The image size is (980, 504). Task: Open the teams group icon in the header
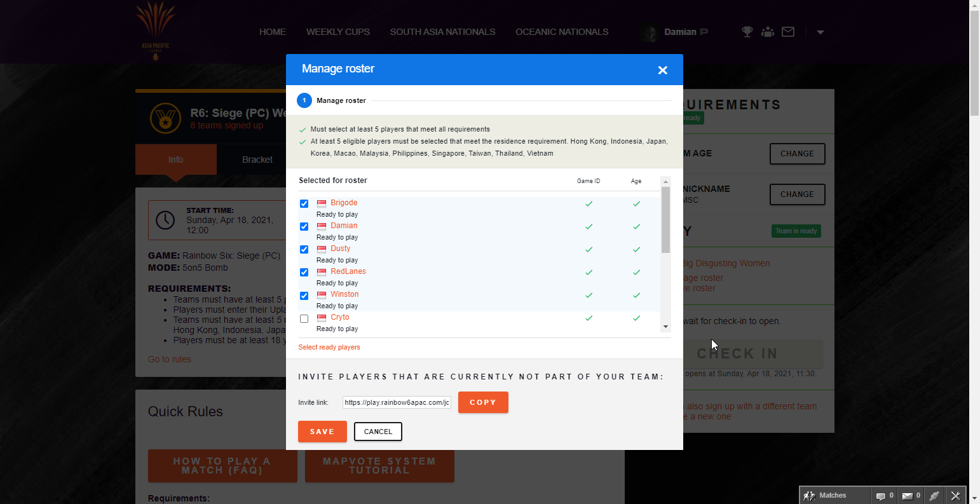click(x=768, y=32)
